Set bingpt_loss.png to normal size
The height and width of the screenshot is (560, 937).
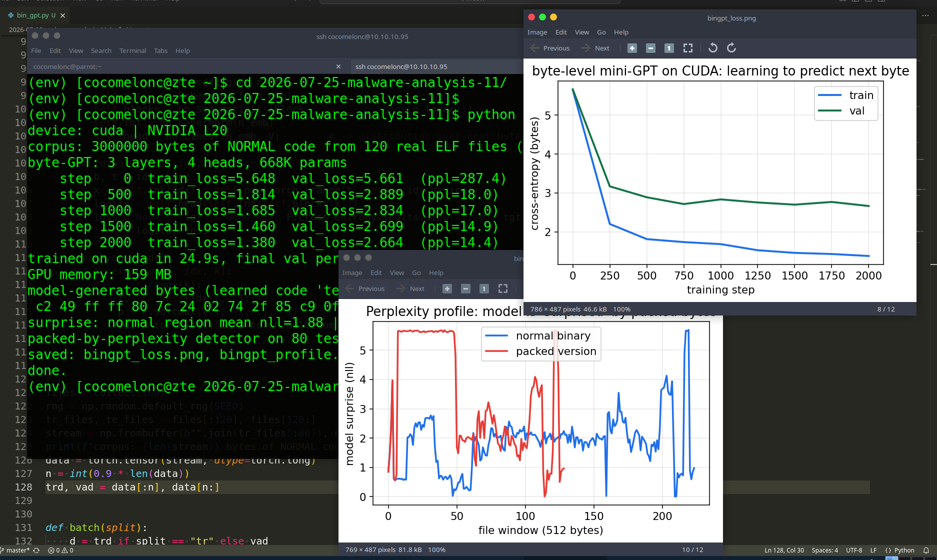[669, 48]
